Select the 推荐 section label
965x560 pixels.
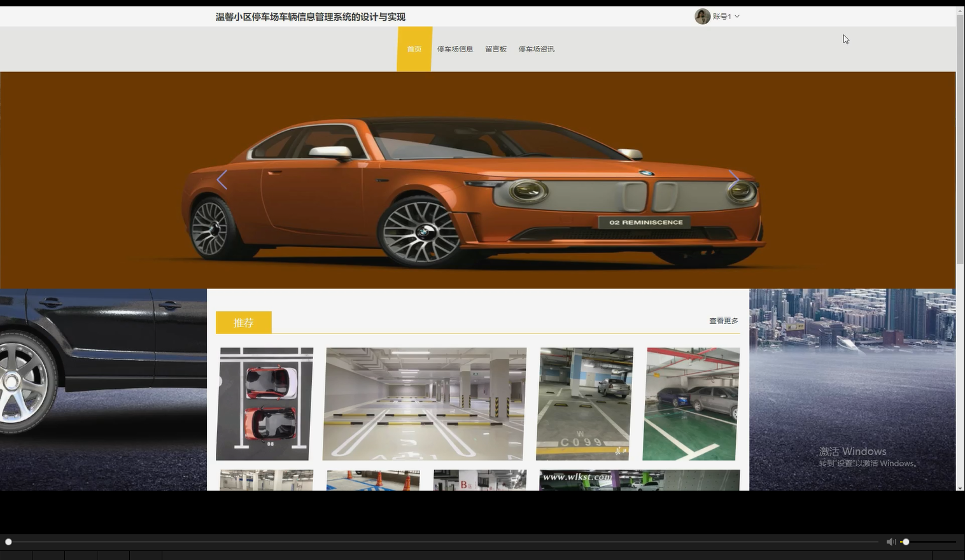[x=244, y=323]
